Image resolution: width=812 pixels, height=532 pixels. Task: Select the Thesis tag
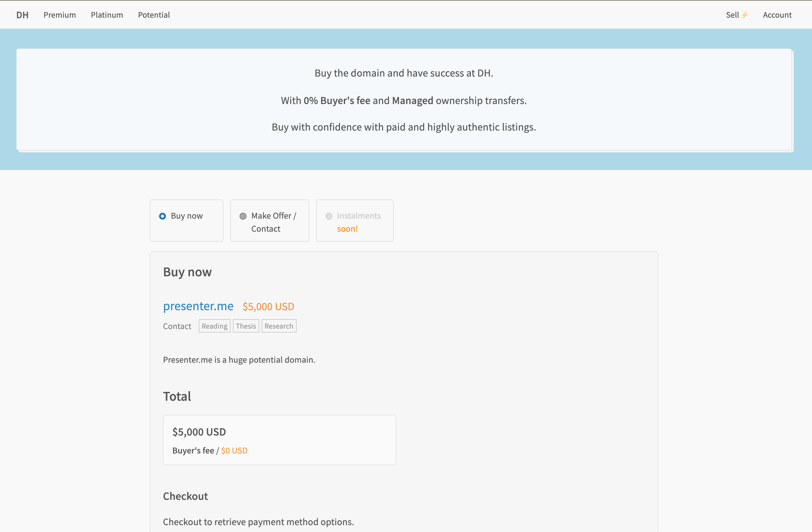[x=246, y=326]
